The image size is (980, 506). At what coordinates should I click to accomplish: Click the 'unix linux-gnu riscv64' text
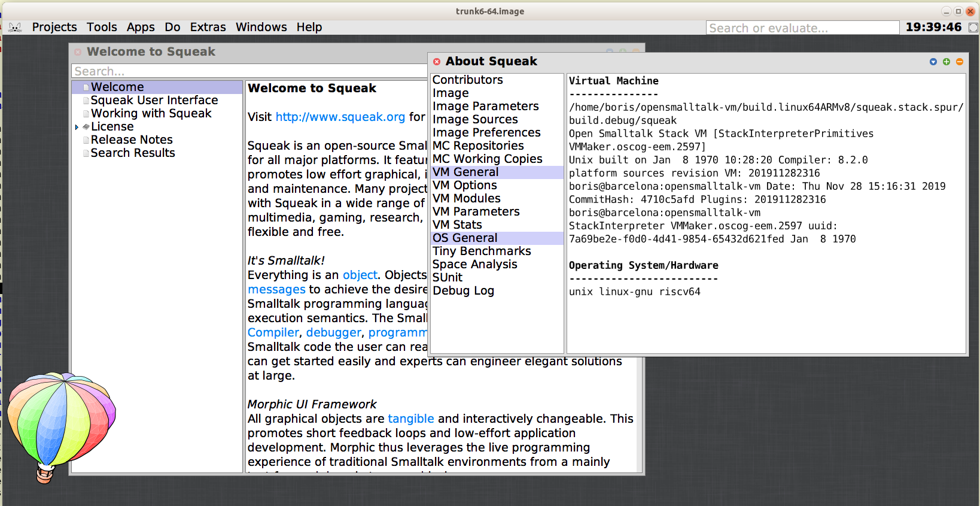tap(635, 292)
